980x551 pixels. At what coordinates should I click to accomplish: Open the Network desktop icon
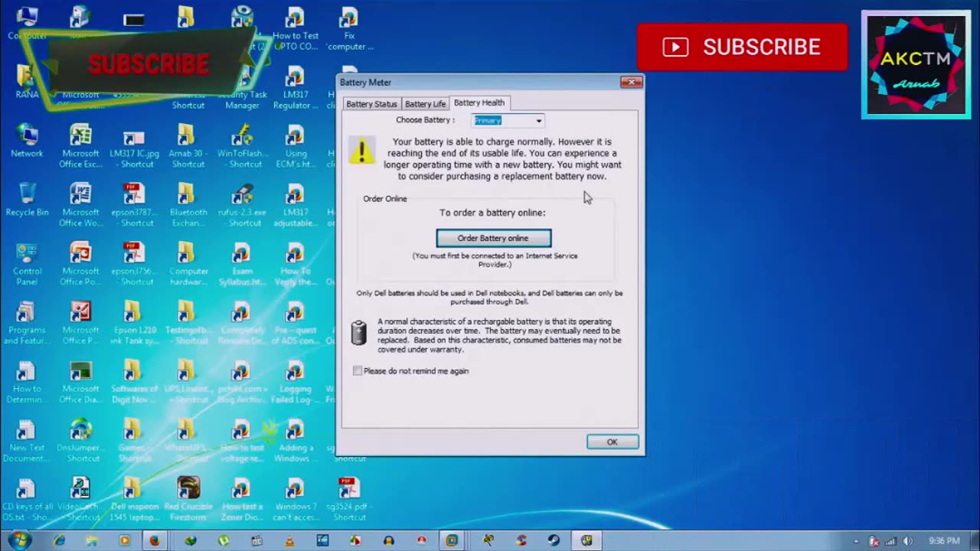tap(27, 142)
